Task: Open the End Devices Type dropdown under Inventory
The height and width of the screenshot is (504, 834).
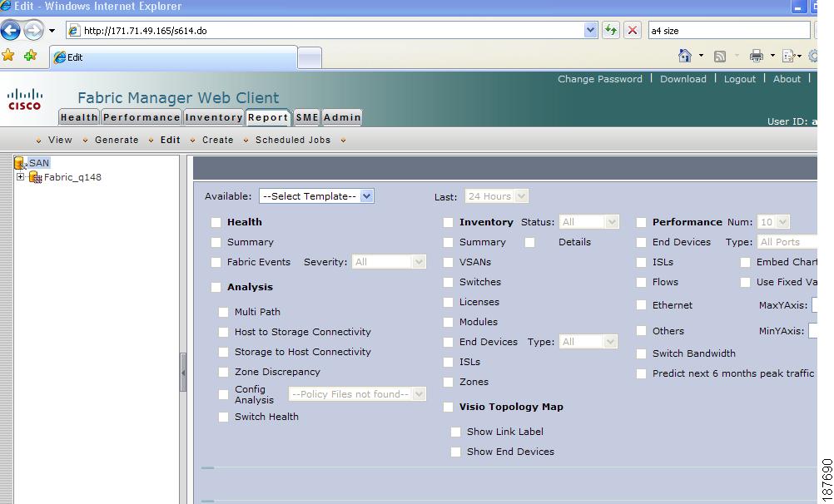Action: pyautogui.click(x=588, y=341)
